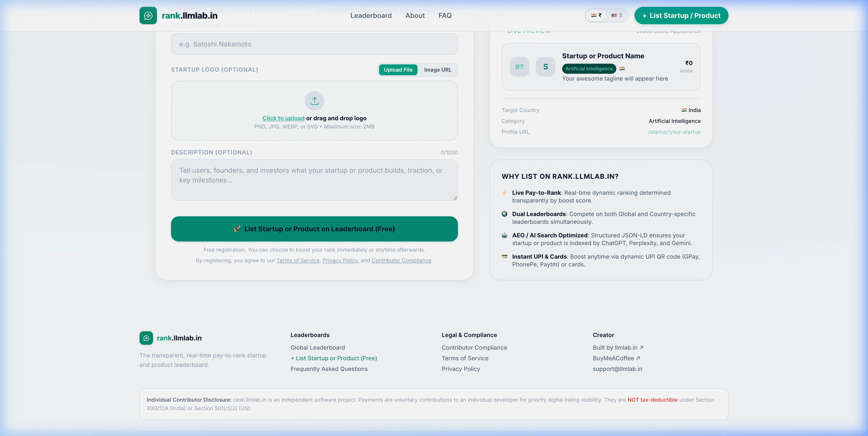Switch currency to Indian Rupee ₹
Image resolution: width=868 pixels, height=436 pixels.
596,15
